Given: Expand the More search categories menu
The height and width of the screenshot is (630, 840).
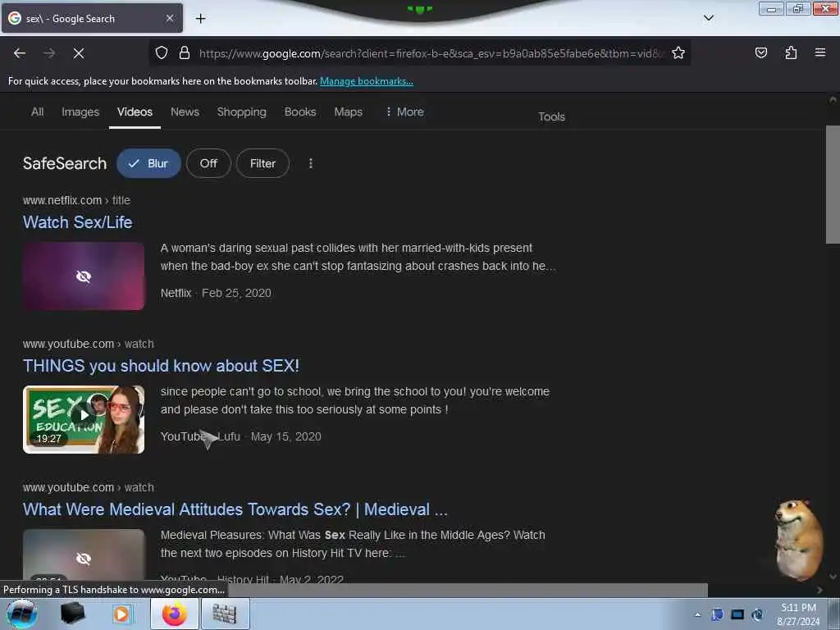Looking at the screenshot, I should (404, 112).
